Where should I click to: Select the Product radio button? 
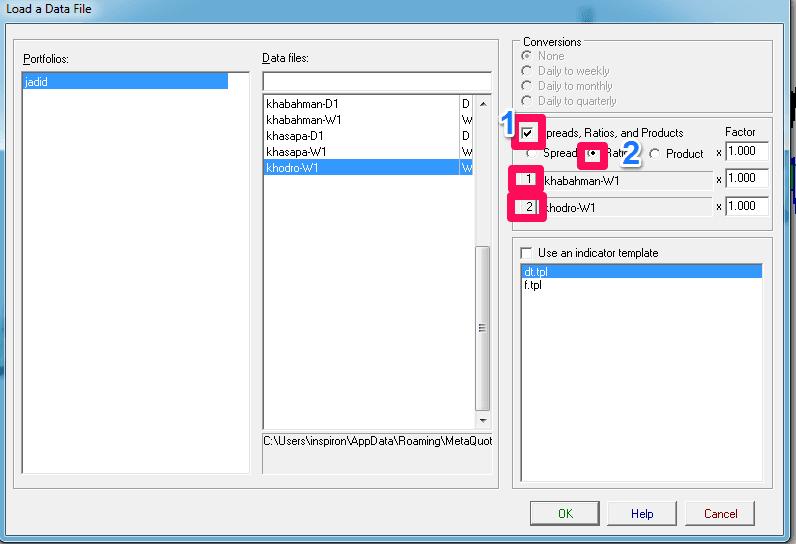[x=655, y=154]
